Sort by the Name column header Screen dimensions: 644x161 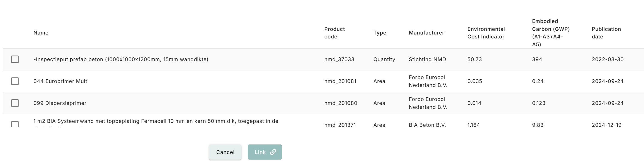click(x=41, y=33)
